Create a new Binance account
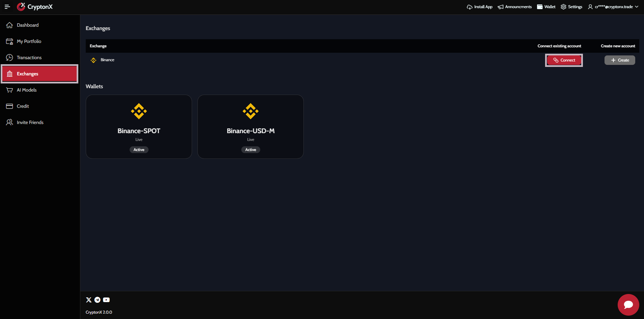The height and width of the screenshot is (319, 644). pyautogui.click(x=620, y=60)
